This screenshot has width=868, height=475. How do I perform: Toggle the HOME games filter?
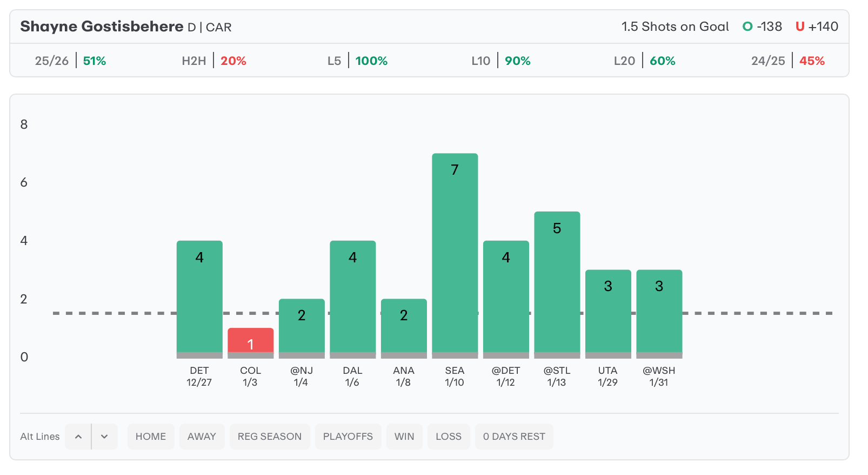coord(151,437)
